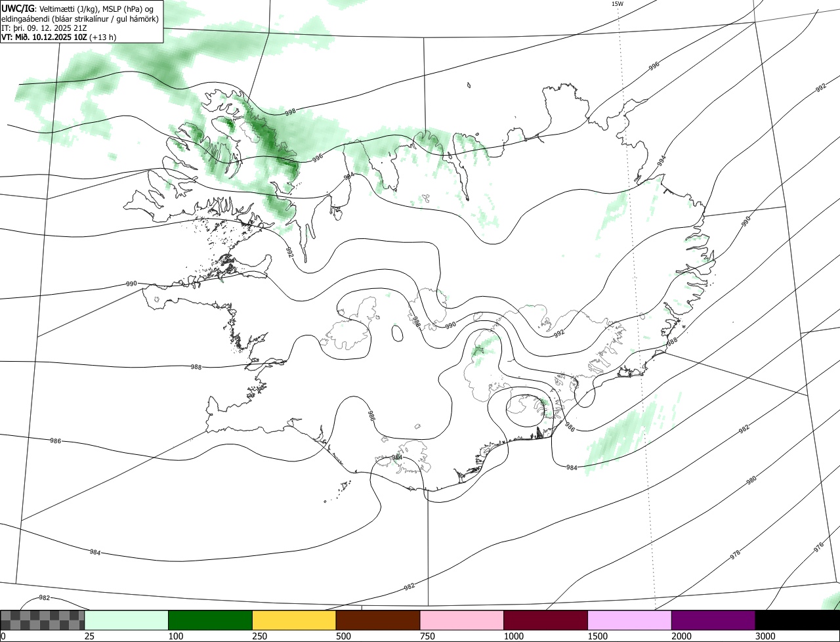Click the legend tick label "1500"
Image resolution: width=840 pixels, height=642 pixels.
[598, 636]
